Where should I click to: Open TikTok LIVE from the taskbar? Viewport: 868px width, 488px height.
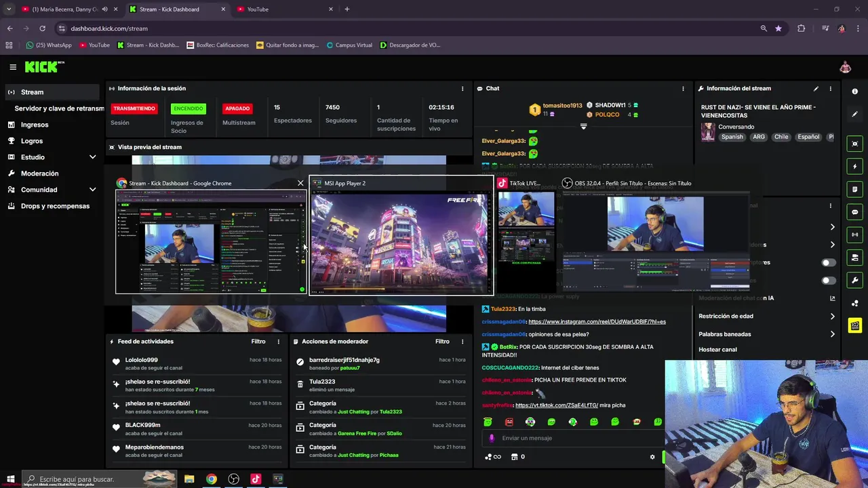click(256, 479)
